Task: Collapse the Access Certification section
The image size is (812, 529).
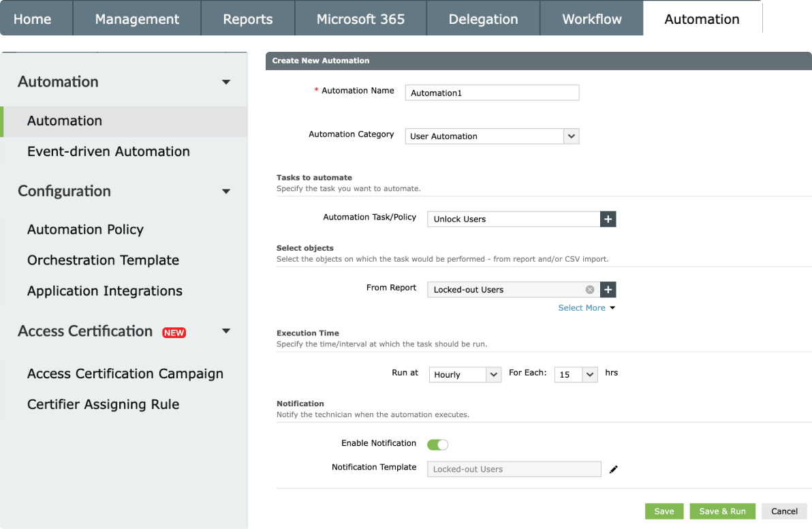Action: 226,331
